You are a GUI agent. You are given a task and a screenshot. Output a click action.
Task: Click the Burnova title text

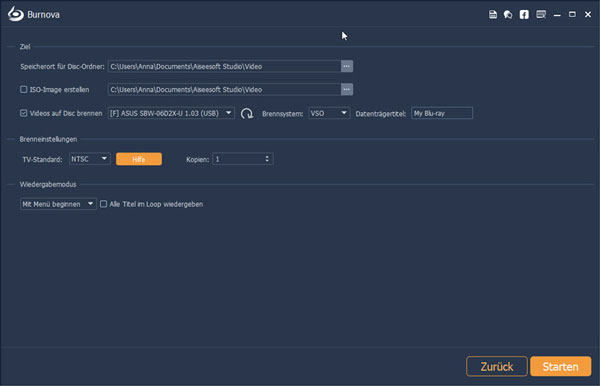click(43, 15)
